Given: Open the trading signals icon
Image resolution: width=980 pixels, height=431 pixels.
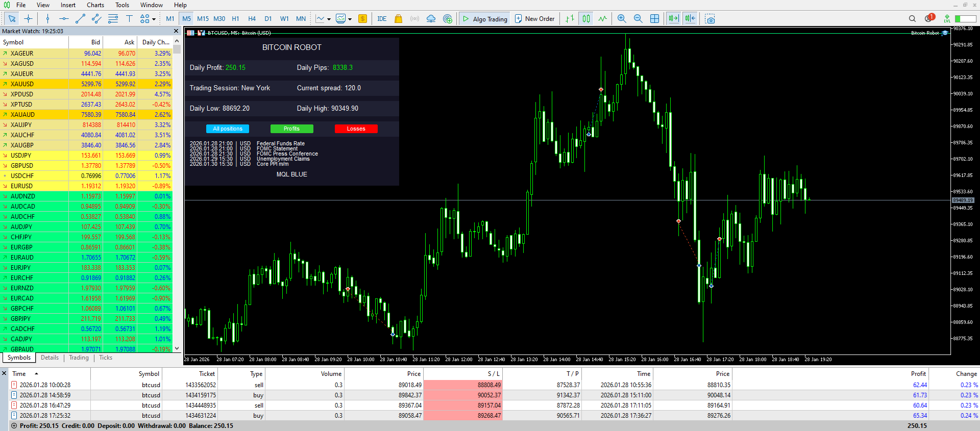Looking at the screenshot, I should [414, 19].
